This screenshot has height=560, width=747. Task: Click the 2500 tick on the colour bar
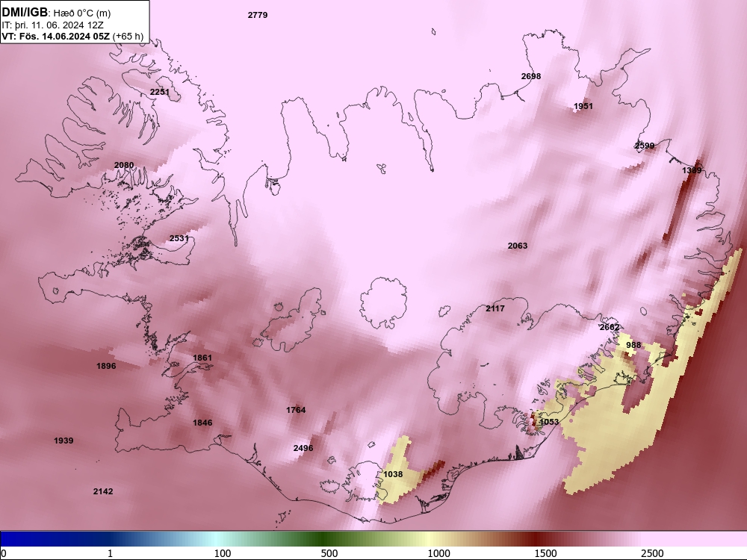click(x=652, y=553)
